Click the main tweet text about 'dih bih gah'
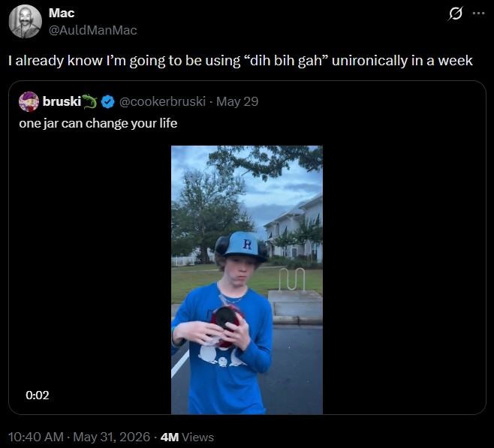The height and width of the screenshot is (448, 494). (x=240, y=61)
